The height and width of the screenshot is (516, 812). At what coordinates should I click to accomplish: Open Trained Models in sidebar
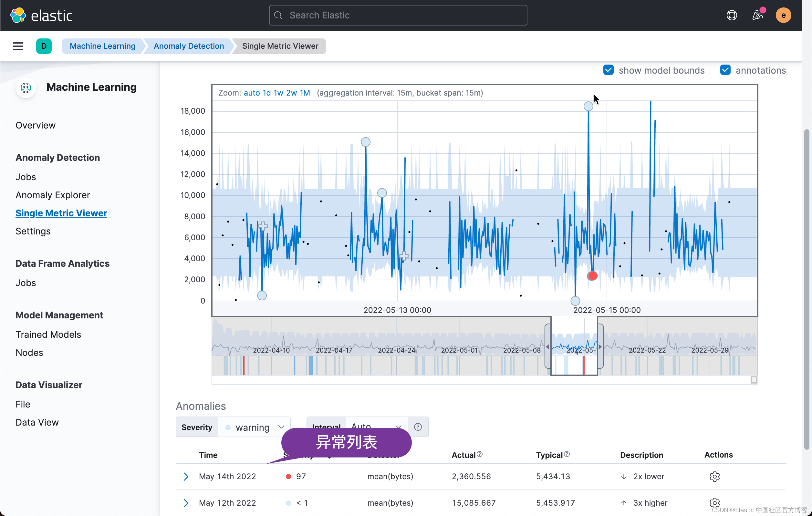coord(48,334)
